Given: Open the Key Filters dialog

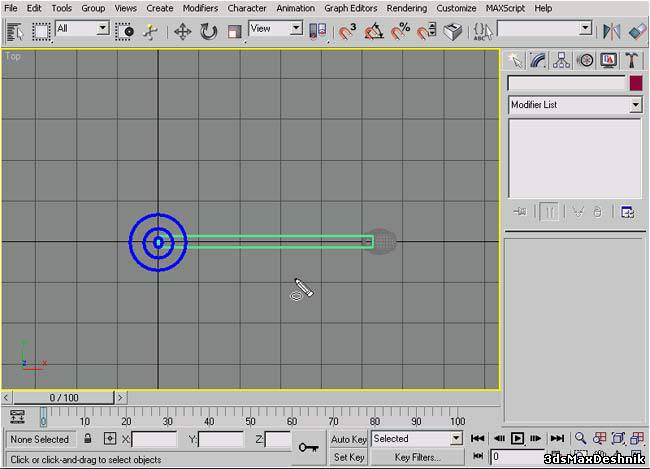Looking at the screenshot, I should [417, 457].
